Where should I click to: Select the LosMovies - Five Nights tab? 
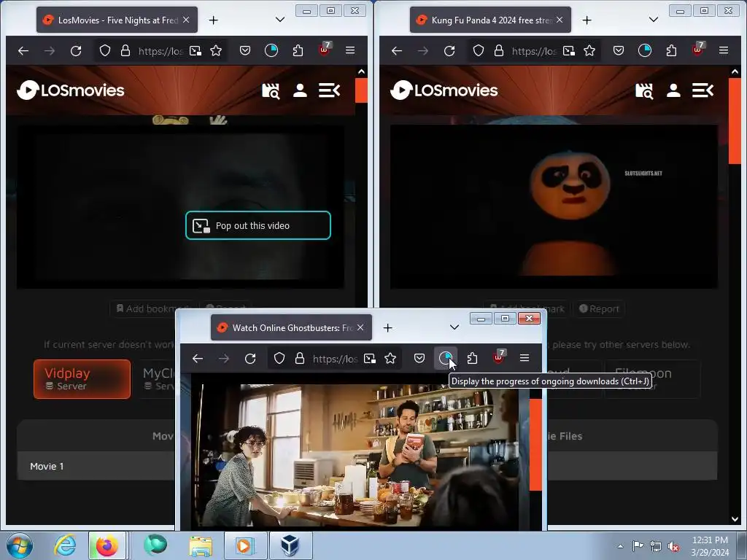tap(117, 20)
